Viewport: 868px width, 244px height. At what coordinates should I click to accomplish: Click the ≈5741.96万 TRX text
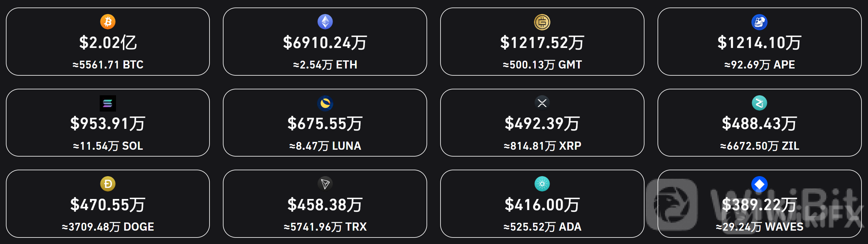pos(325,227)
